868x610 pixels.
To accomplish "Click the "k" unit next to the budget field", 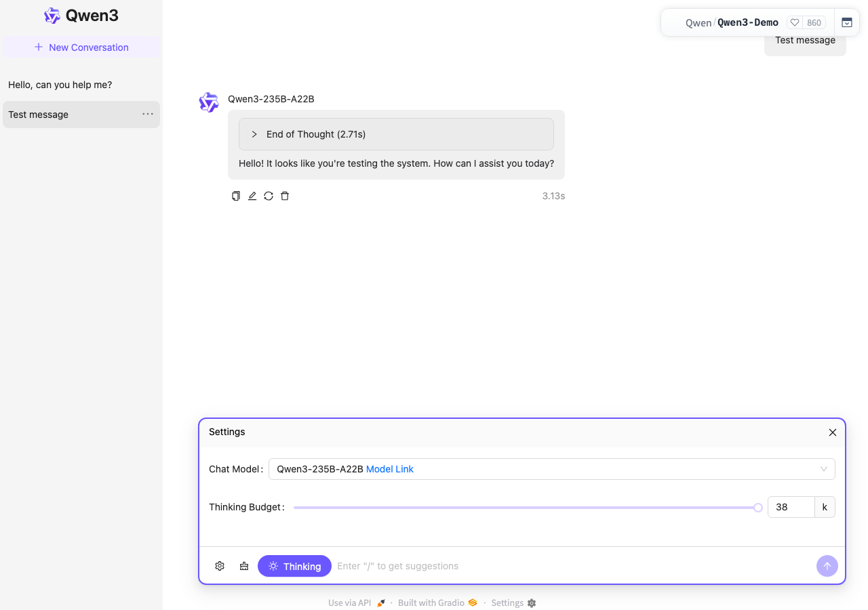I will [825, 507].
